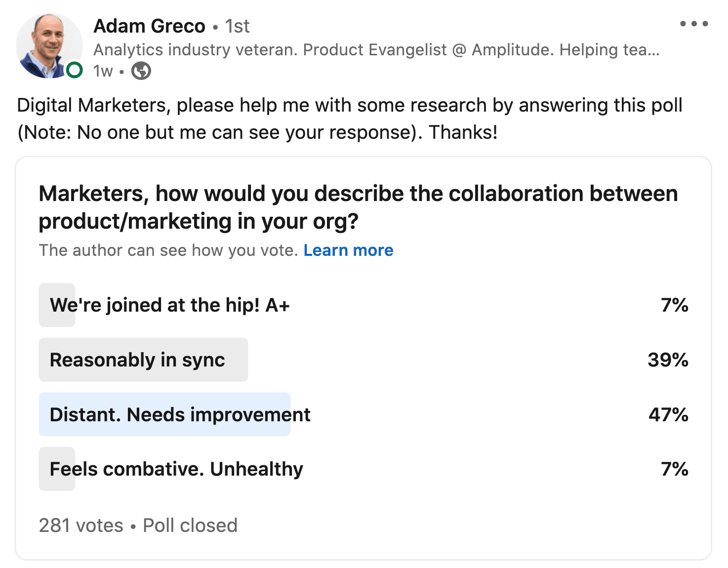Open the three-dot post options menu
Viewport: 728px width, 568px height.
pos(693,24)
